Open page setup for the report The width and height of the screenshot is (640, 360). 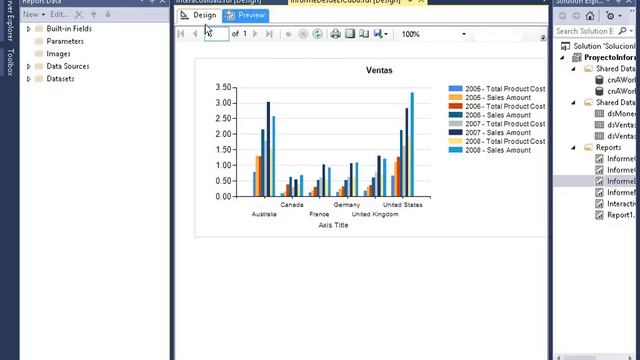pyautogui.click(x=364, y=34)
